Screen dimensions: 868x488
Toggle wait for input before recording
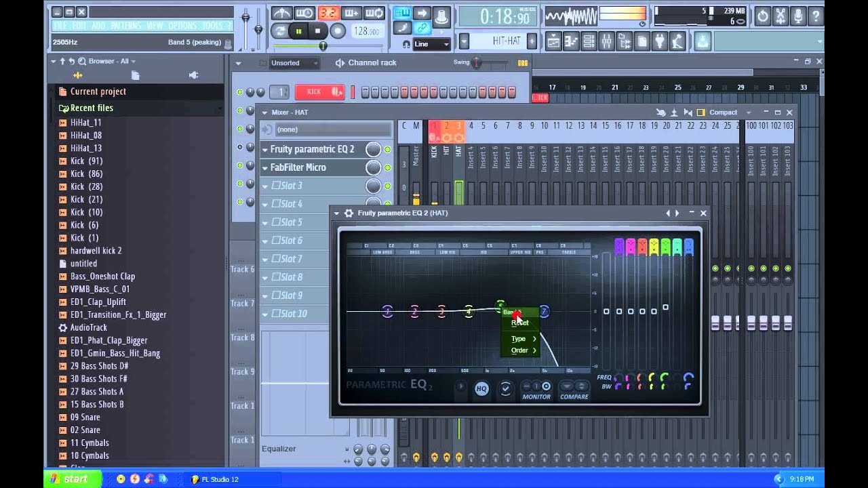click(x=305, y=13)
